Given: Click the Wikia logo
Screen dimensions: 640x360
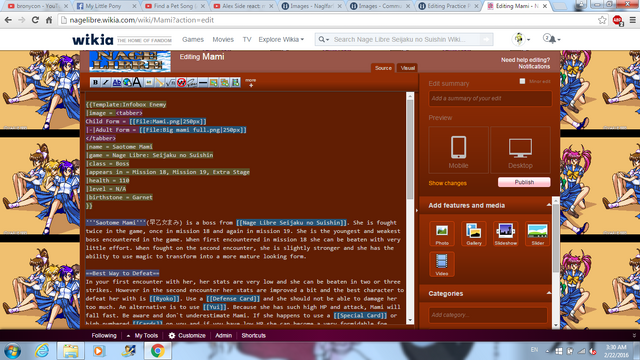Looking at the screenshot, I should tap(93, 40).
